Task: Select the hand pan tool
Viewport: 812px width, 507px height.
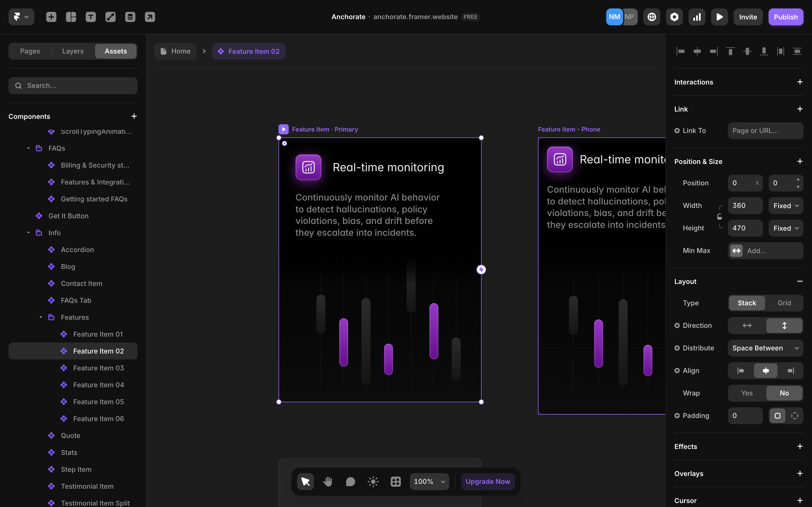Action: click(x=328, y=482)
